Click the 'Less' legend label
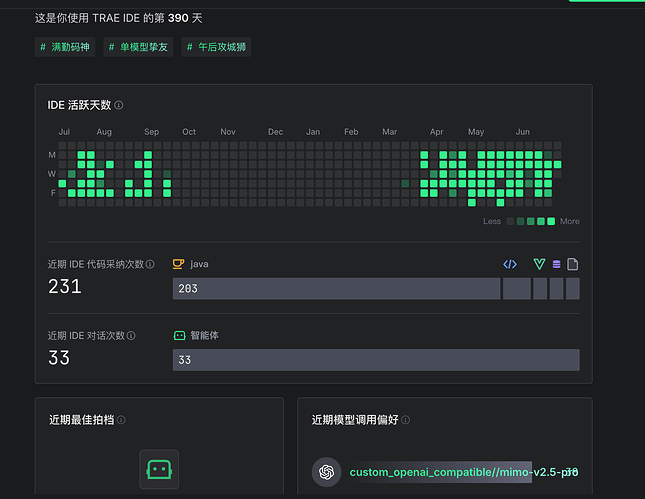Image resolution: width=645 pixels, height=499 pixels. click(x=492, y=221)
